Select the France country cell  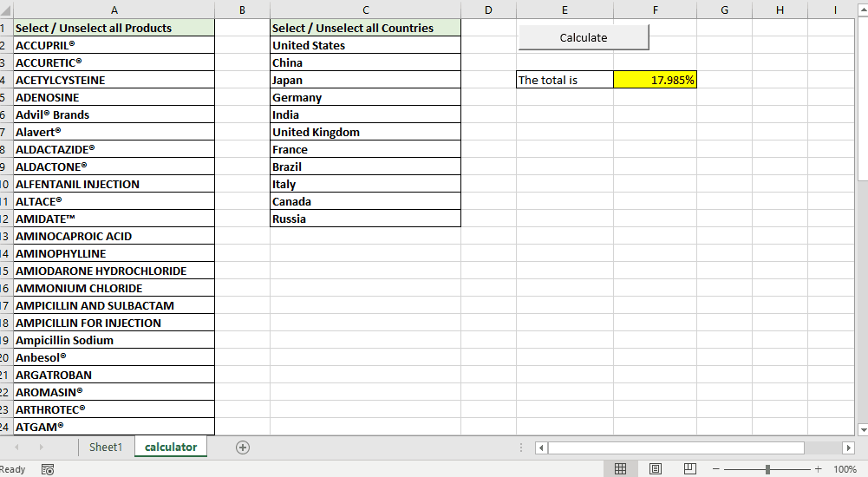(365, 149)
